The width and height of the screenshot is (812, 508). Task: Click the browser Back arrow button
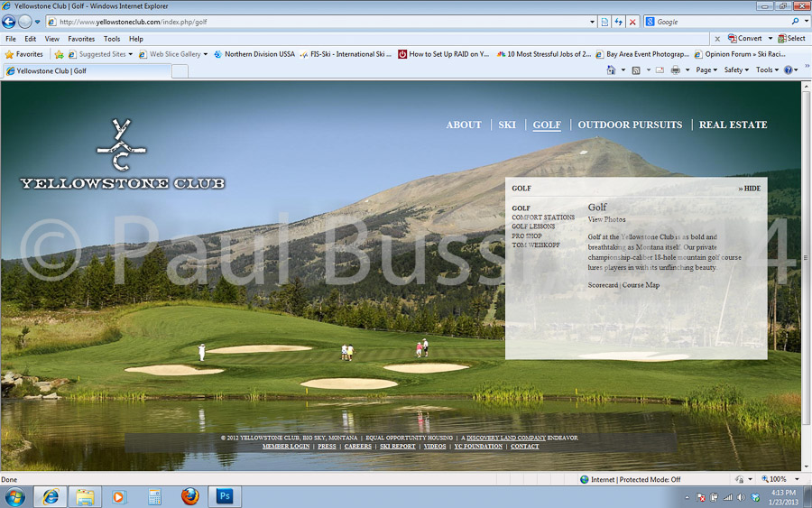click(9, 22)
